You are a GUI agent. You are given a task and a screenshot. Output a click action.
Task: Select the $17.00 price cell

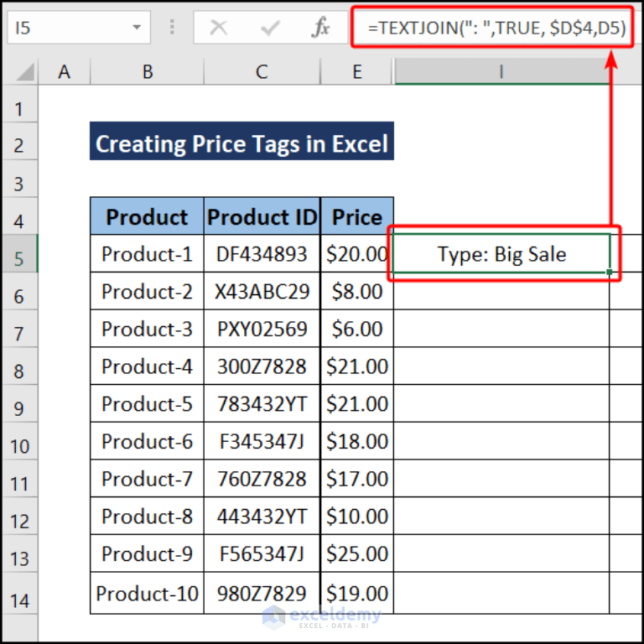click(x=357, y=478)
